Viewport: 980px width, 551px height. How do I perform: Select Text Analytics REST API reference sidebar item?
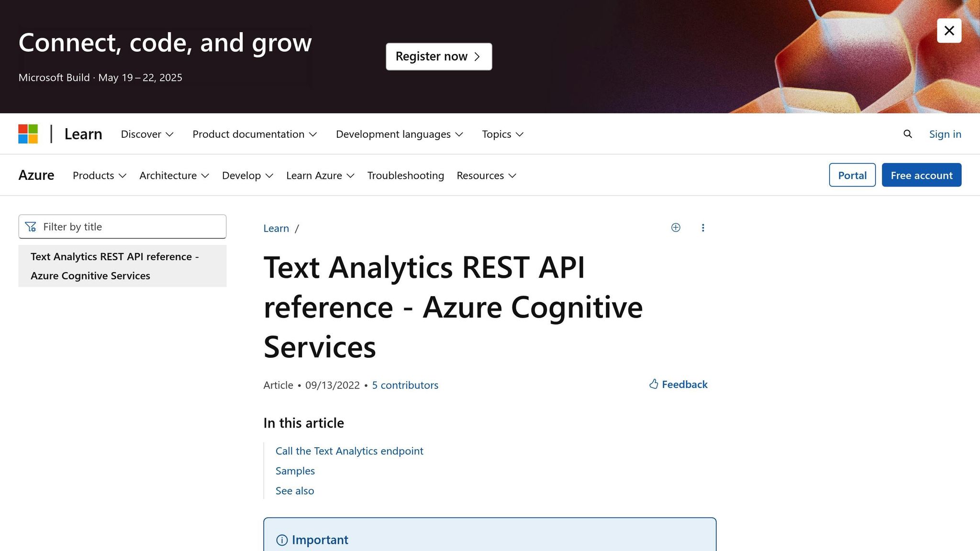(122, 266)
